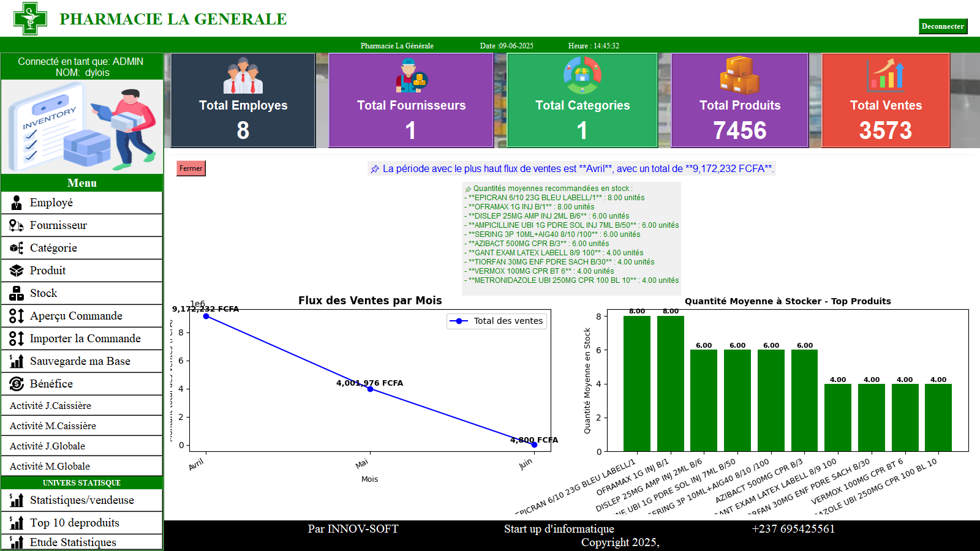Viewport: 980px width, 551px height.
Task: Click the Bénéfice dollar icon
Action: [x=17, y=384]
